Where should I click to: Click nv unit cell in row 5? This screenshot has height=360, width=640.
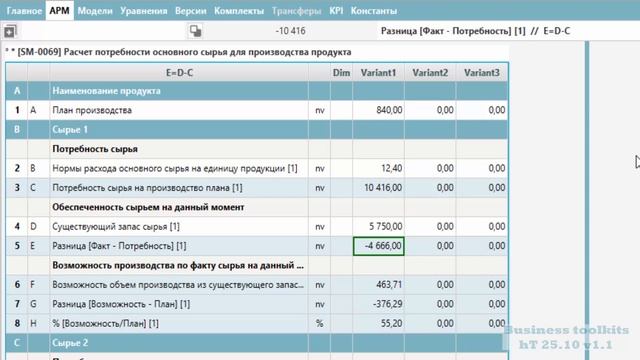[320, 246]
